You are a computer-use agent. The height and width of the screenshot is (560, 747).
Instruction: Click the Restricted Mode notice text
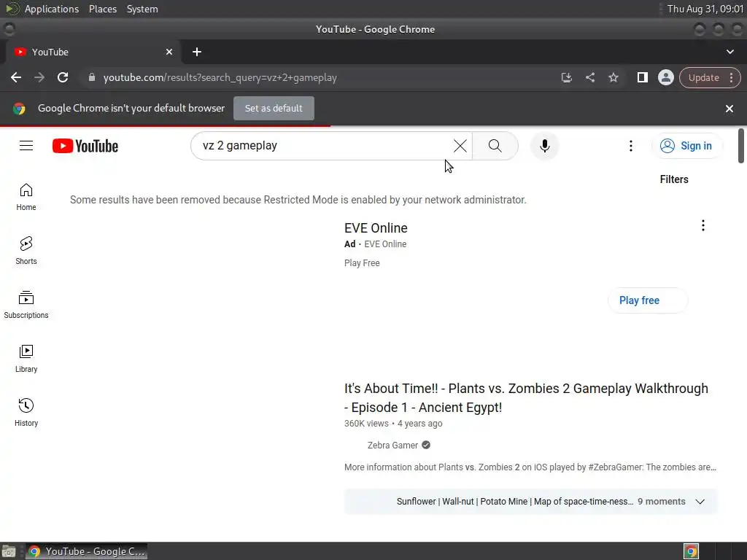(x=298, y=200)
